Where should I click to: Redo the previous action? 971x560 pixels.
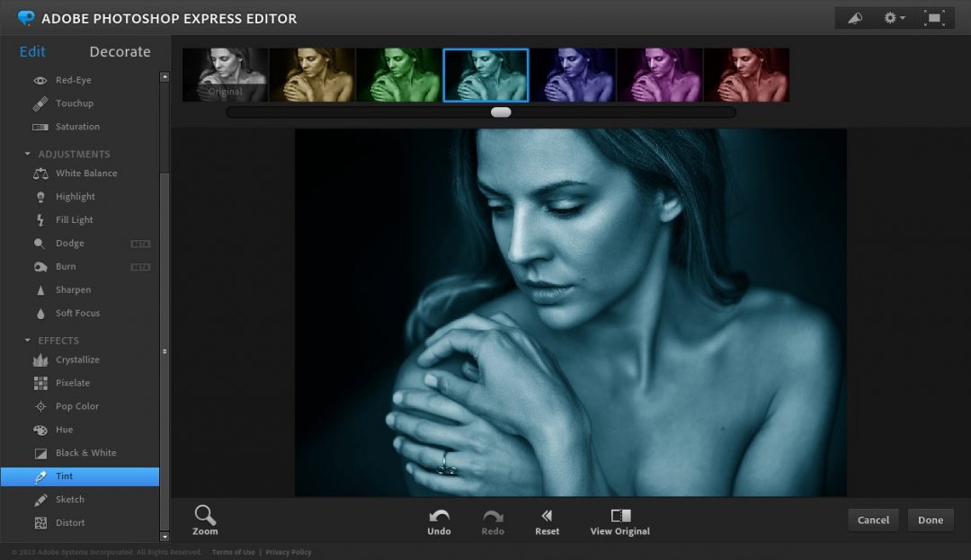[x=493, y=522]
